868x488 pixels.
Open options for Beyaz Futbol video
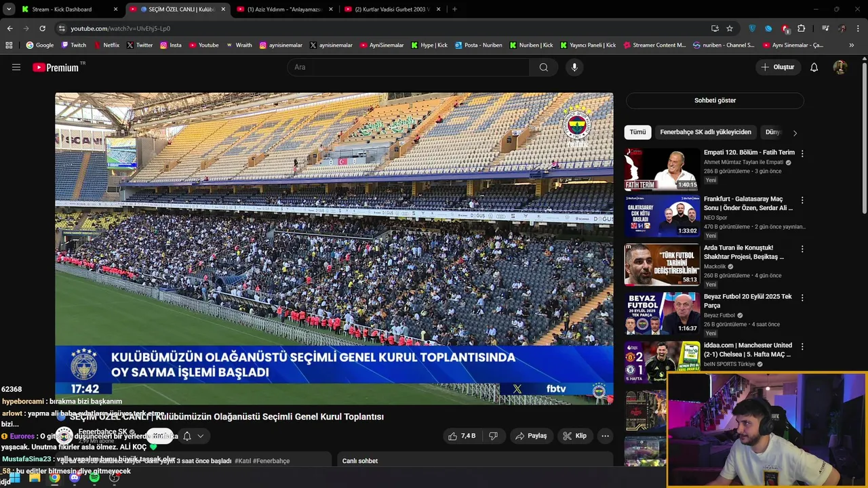(802, 298)
